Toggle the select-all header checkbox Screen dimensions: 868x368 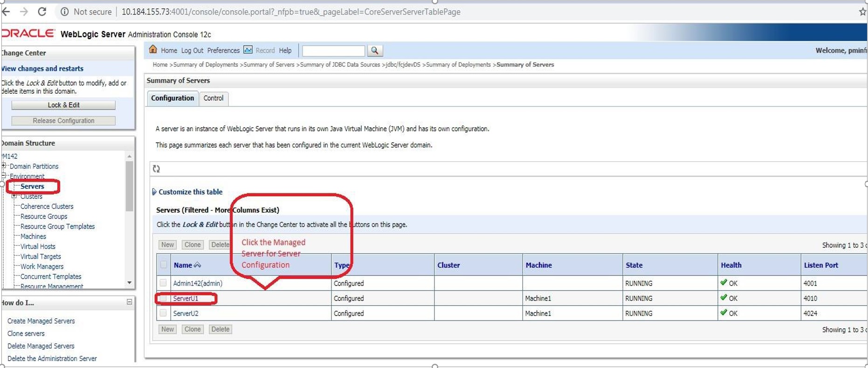point(164,265)
